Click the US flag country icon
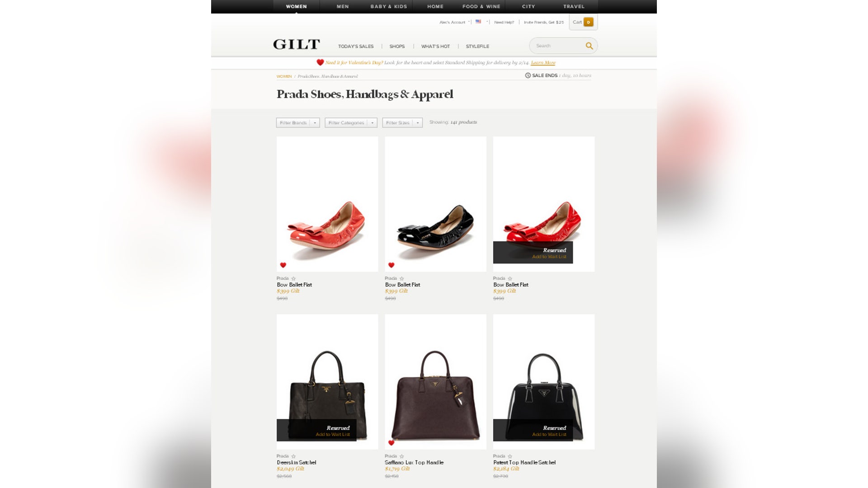Screen dimensions: 868x488 478,22
